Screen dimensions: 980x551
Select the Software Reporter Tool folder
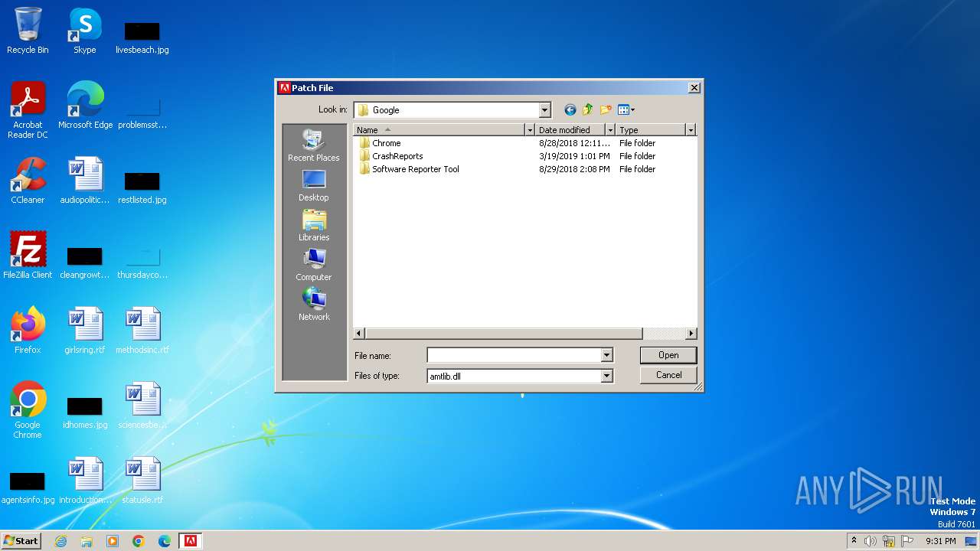tap(409, 169)
